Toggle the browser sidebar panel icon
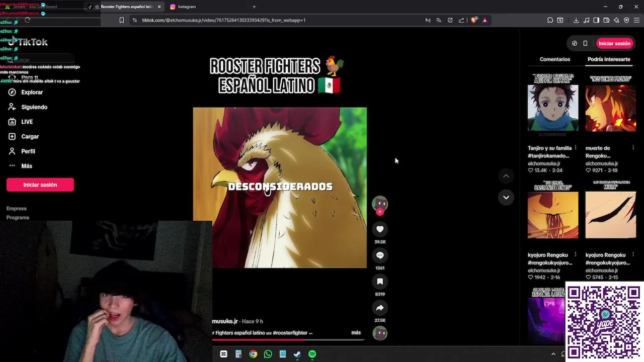The height and width of the screenshot is (362, 644). [596, 20]
